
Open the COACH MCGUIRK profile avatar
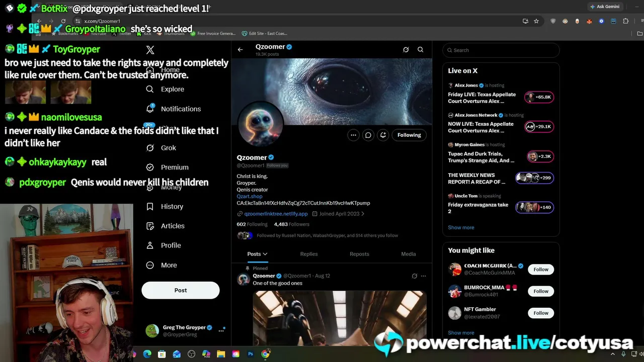click(455, 269)
